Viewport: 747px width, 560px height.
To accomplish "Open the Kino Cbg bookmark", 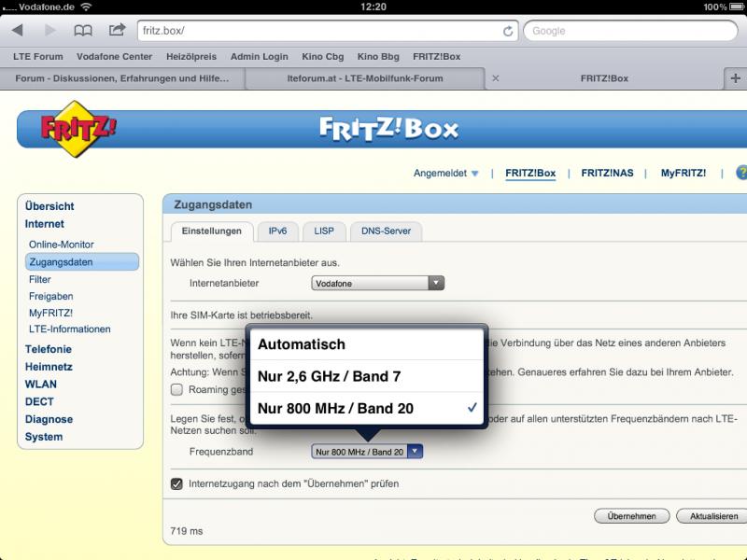I will [322, 57].
